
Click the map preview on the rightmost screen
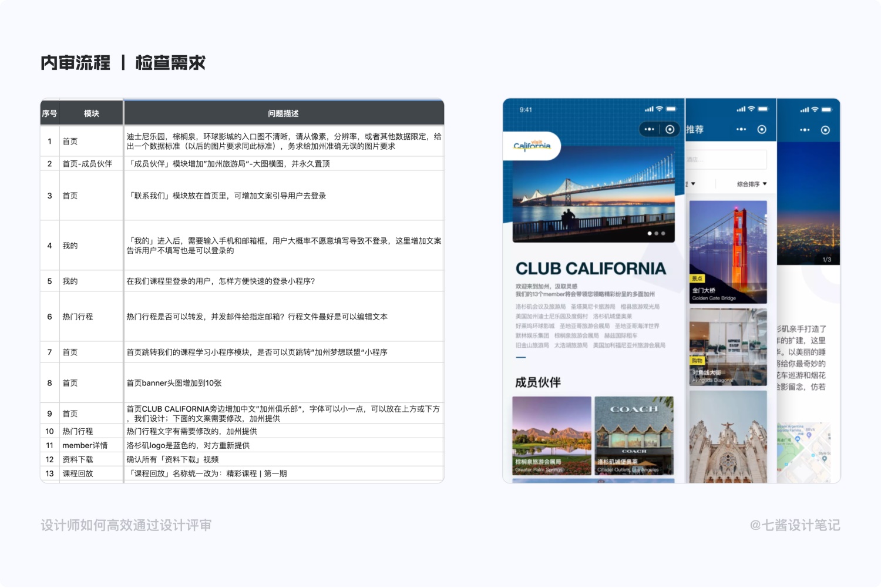coord(803,452)
